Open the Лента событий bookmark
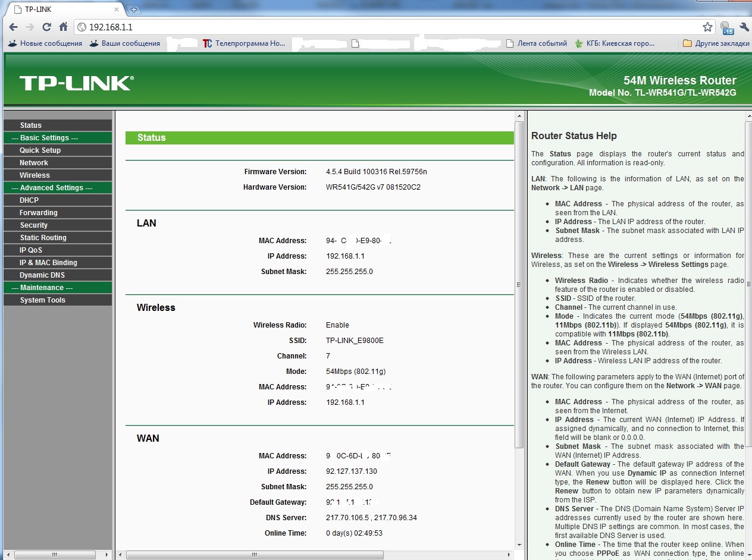The height and width of the screenshot is (560, 752). pos(536,43)
